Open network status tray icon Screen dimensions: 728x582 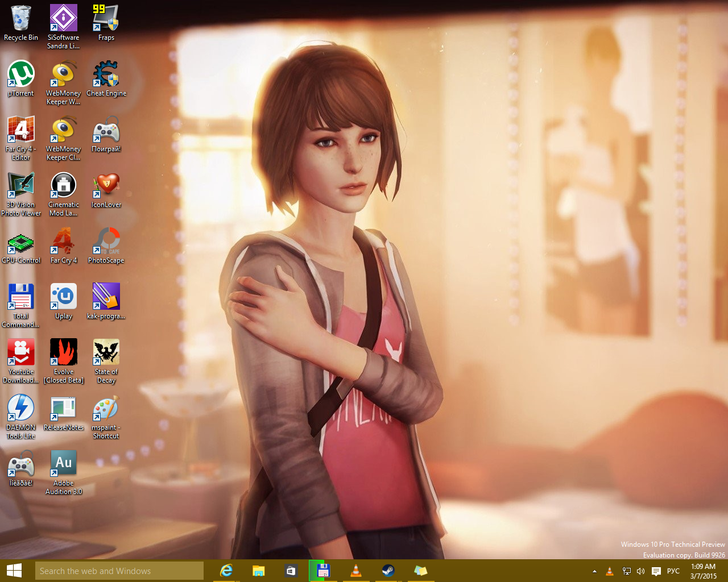626,571
